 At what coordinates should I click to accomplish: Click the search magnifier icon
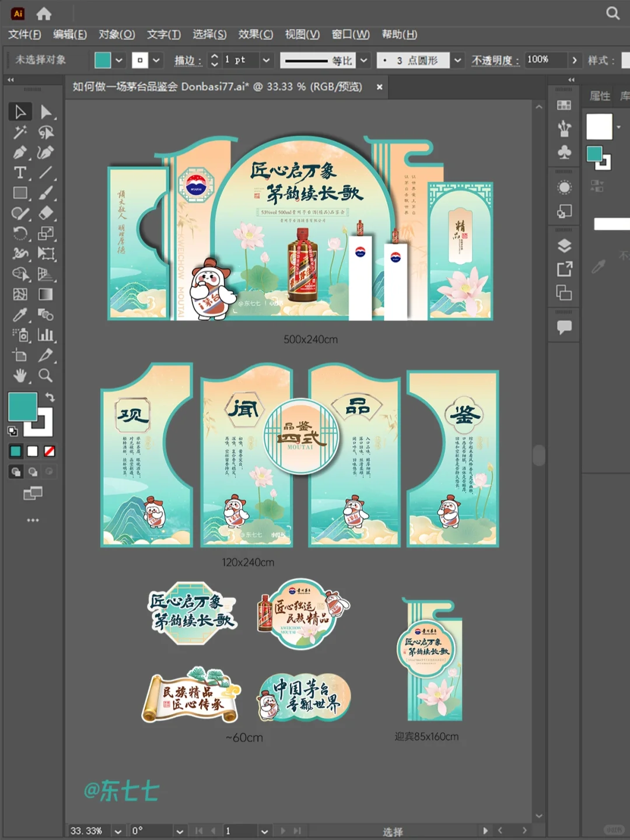click(x=612, y=13)
